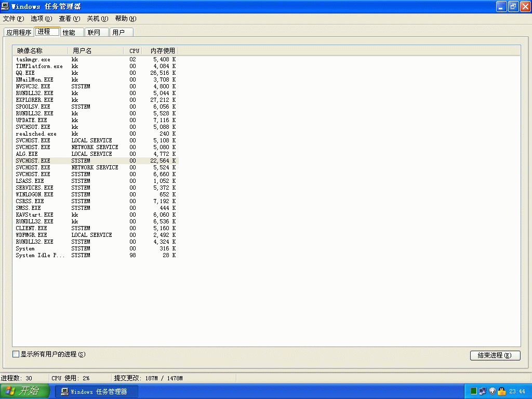The height and width of the screenshot is (399, 532).
Task: Open the security shield tray icon
Action: (493, 391)
